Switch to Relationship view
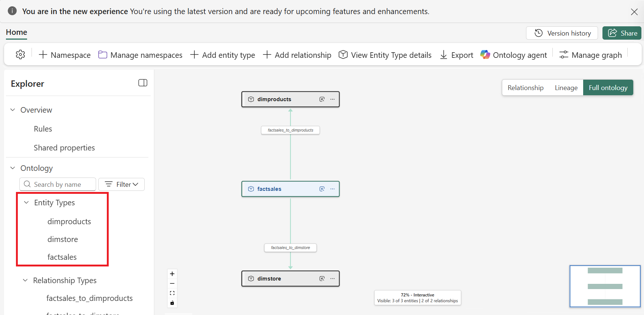Image resolution: width=644 pixels, height=315 pixels. click(x=525, y=88)
